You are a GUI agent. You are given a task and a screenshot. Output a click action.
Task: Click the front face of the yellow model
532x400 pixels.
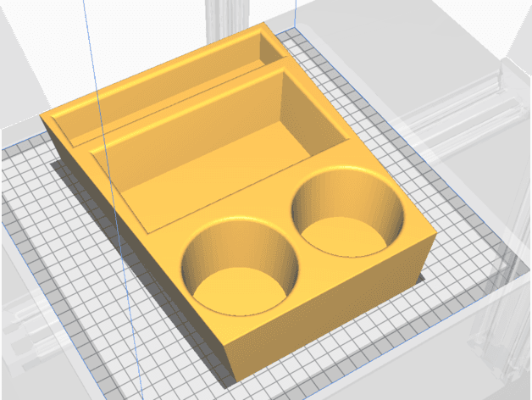point(330,306)
